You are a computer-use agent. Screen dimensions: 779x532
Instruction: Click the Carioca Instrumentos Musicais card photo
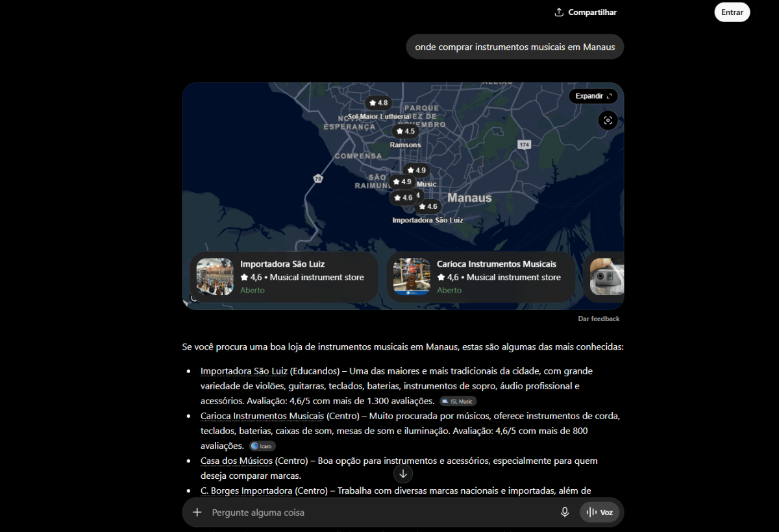(x=412, y=277)
